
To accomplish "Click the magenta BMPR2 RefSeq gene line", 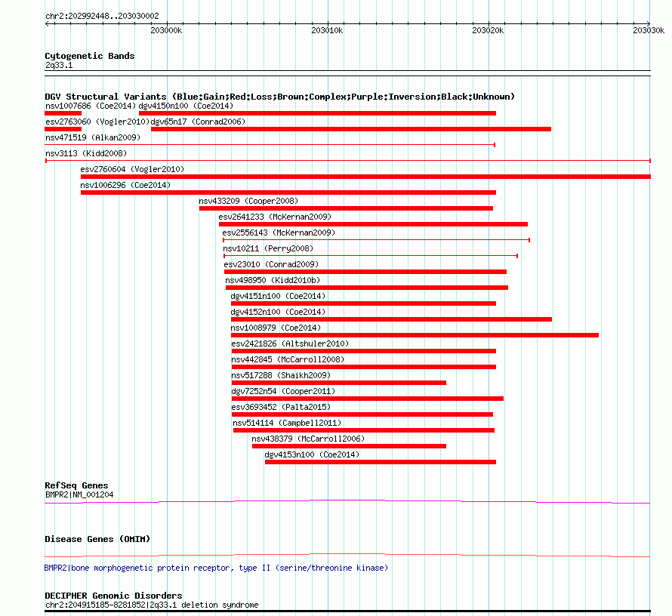I will coord(347,501).
